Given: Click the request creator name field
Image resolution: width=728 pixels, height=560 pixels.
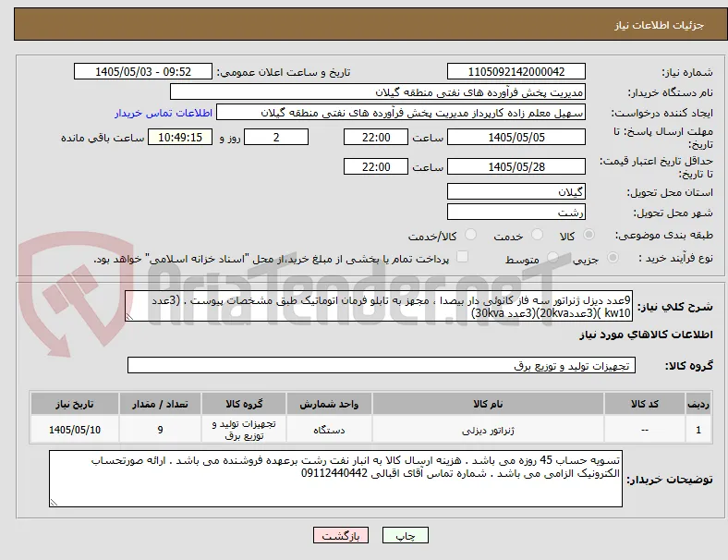Looking at the screenshot, I should (x=401, y=113).
